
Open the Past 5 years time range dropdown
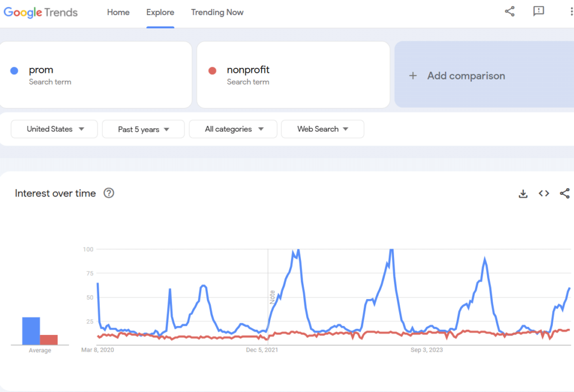click(143, 129)
